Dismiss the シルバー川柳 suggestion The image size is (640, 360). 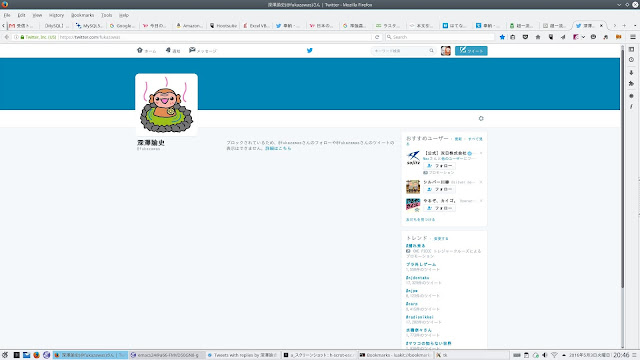click(481, 182)
